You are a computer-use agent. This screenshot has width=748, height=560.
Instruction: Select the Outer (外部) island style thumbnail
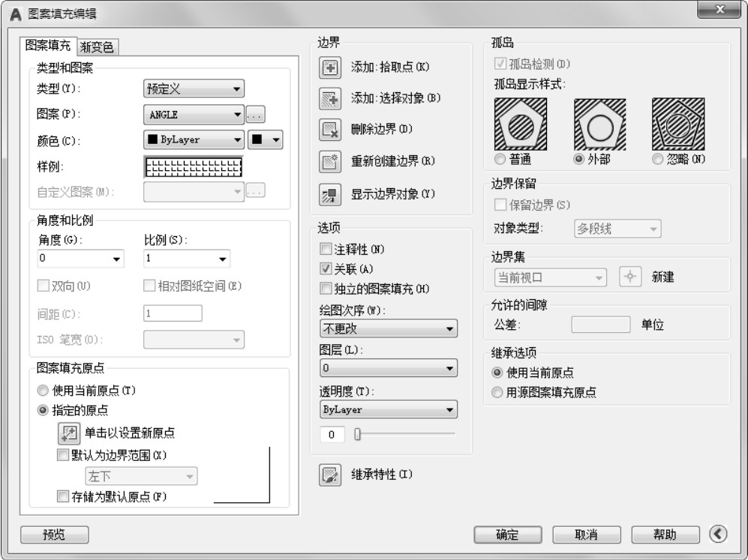(x=599, y=124)
